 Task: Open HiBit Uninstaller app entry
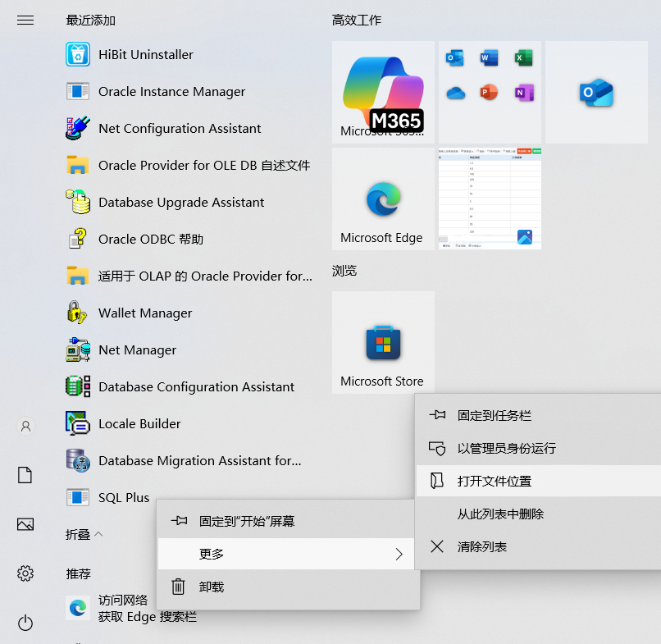189,54
